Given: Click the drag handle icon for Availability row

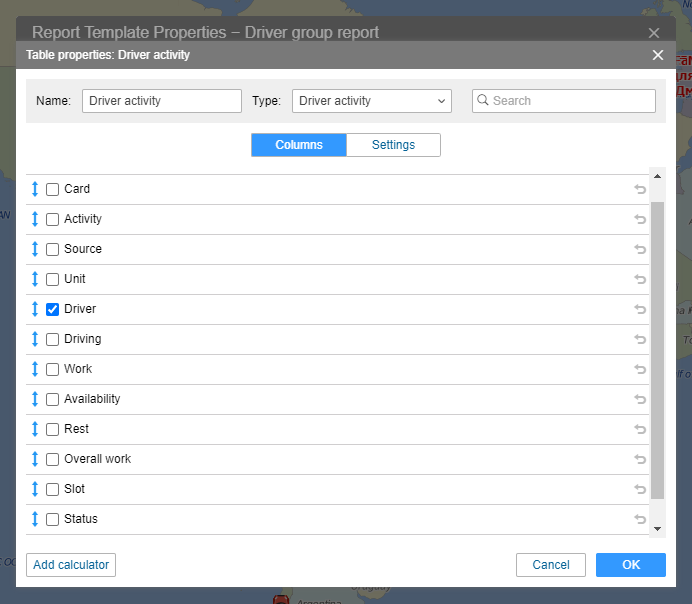Looking at the screenshot, I should (x=35, y=399).
